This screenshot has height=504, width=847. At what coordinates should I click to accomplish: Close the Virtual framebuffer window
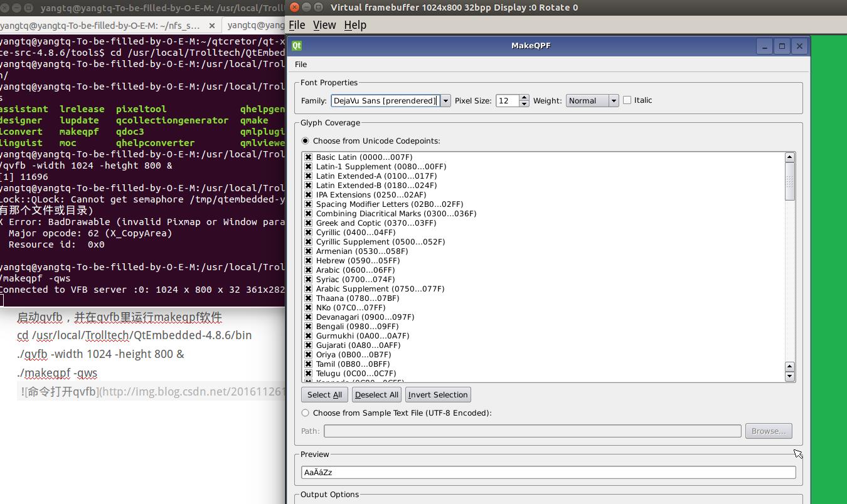[x=295, y=8]
